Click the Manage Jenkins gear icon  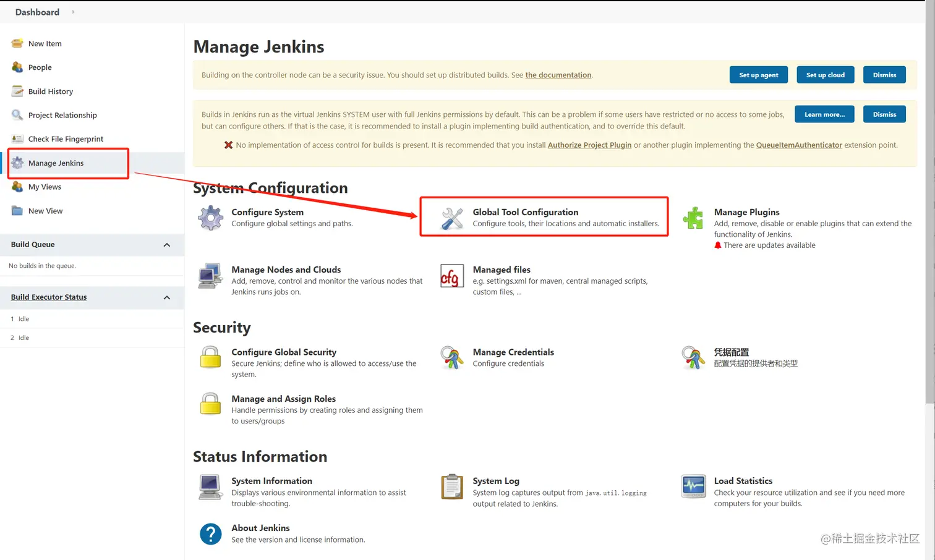coord(17,163)
